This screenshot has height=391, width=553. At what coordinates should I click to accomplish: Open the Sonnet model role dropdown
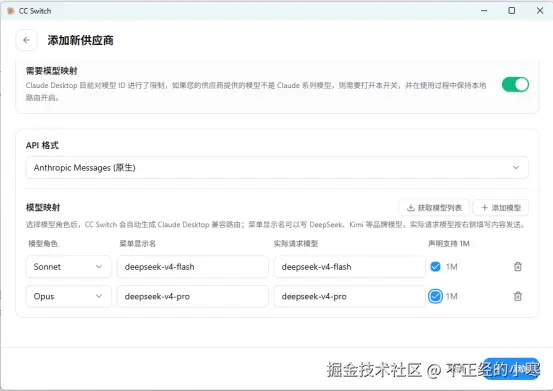click(68, 267)
